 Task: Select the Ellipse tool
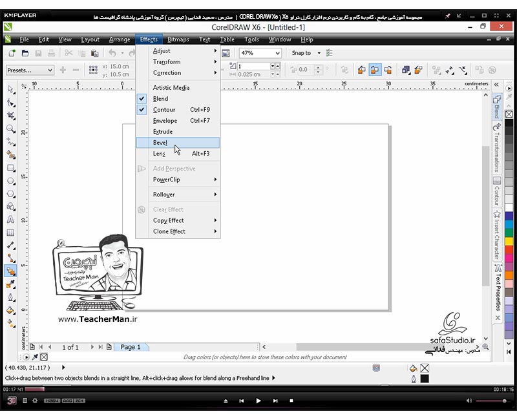[x=11, y=181]
